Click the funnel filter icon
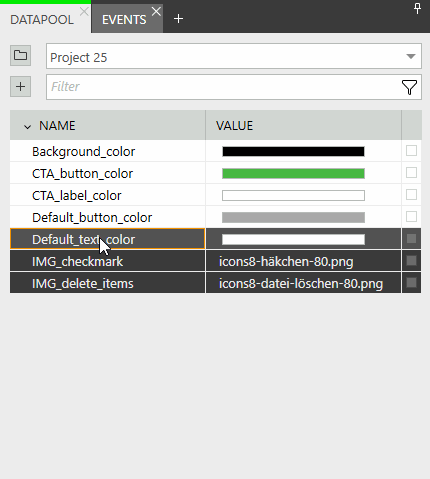 (x=409, y=87)
